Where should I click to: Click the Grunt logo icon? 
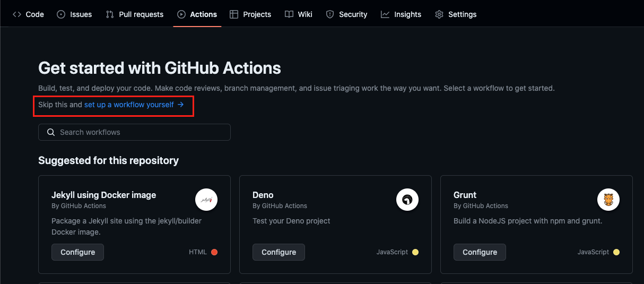click(608, 200)
